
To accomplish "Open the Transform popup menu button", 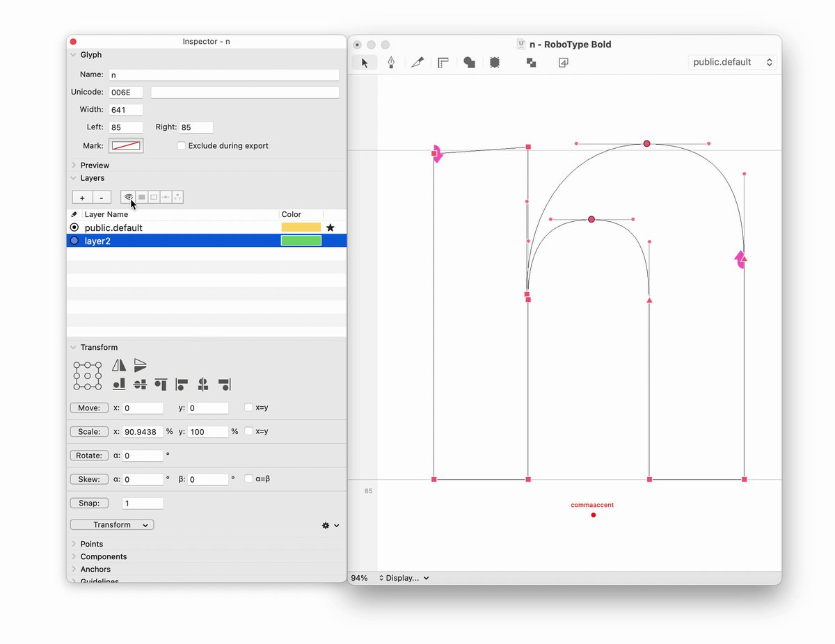I will [x=112, y=525].
